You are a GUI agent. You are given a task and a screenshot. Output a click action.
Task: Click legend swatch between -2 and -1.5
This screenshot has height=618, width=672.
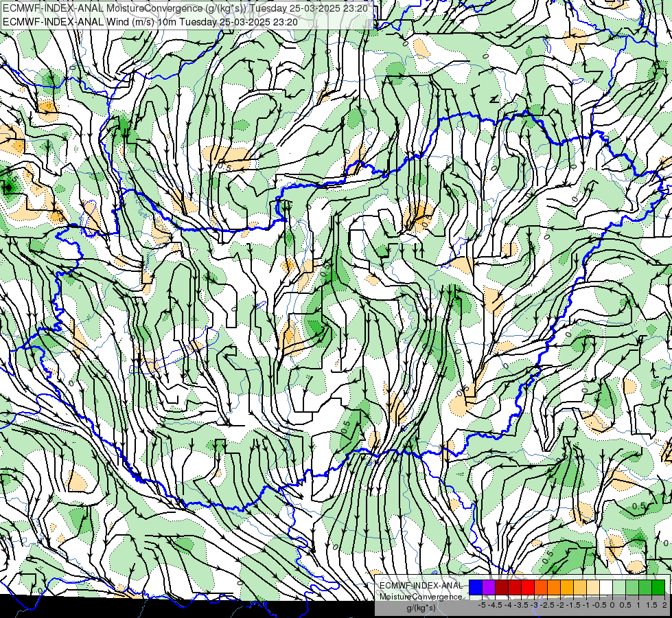pyautogui.click(x=566, y=587)
